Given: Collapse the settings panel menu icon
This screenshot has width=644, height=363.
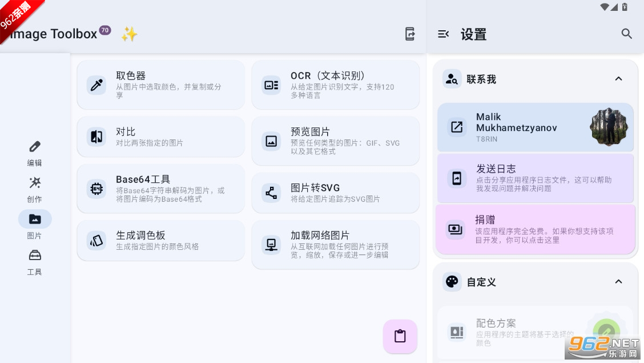Looking at the screenshot, I should click(443, 34).
